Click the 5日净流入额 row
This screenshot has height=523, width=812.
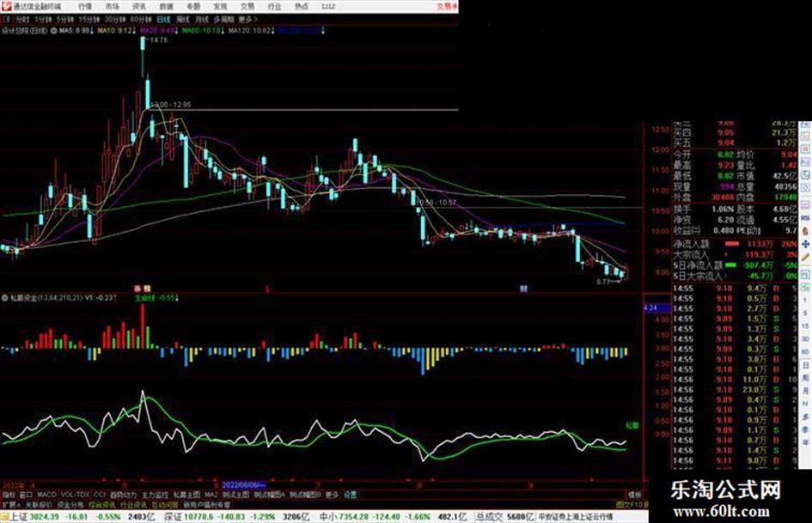pos(736,265)
